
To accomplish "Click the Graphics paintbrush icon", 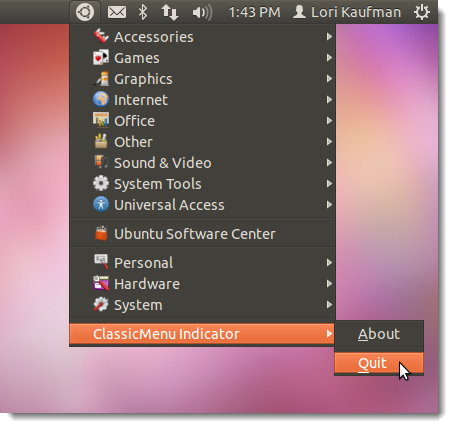I will (101, 79).
